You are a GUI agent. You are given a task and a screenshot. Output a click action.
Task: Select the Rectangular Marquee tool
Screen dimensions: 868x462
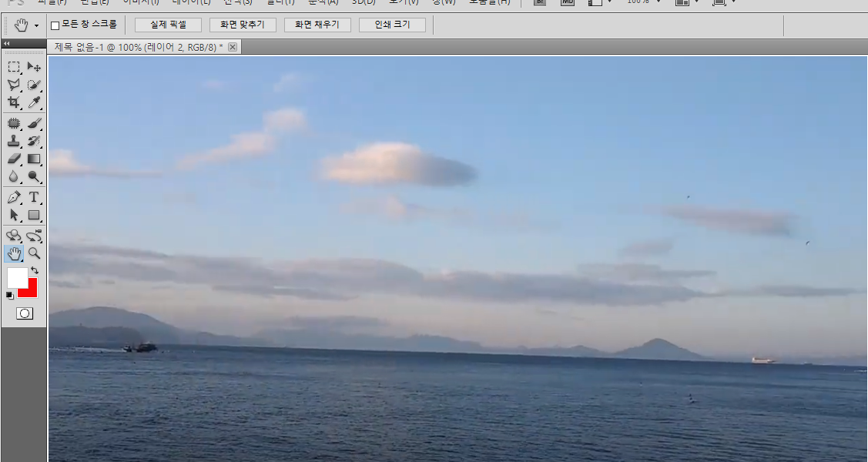click(x=14, y=67)
